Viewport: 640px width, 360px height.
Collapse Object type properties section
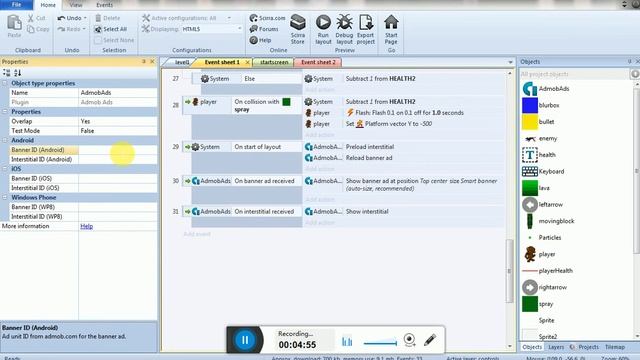point(5,83)
